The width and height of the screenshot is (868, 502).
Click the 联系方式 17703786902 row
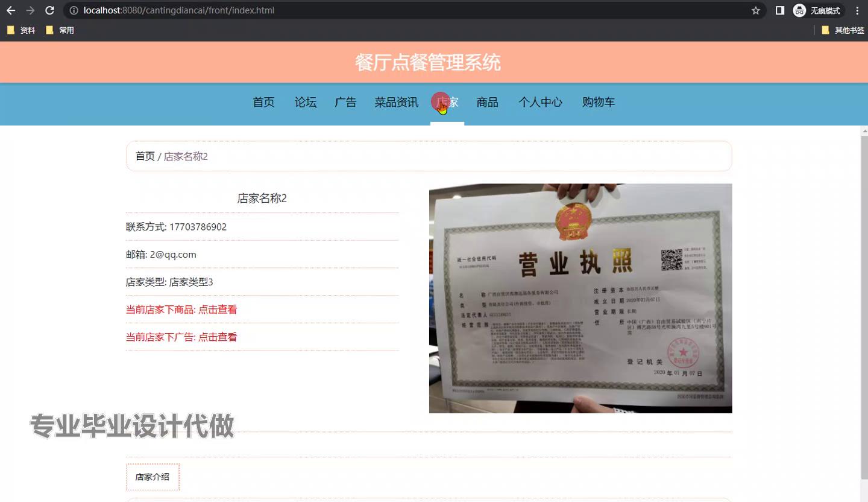pyautogui.click(x=262, y=227)
